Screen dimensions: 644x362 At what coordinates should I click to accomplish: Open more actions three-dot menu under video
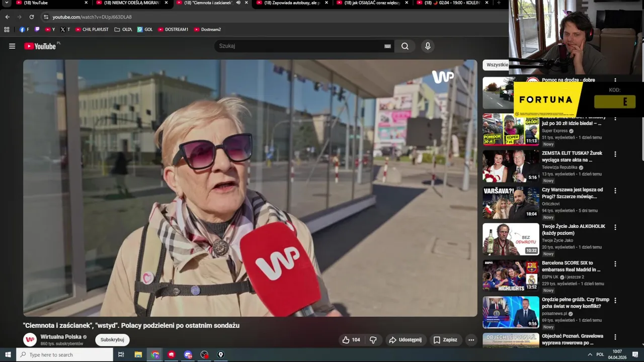[x=471, y=340]
